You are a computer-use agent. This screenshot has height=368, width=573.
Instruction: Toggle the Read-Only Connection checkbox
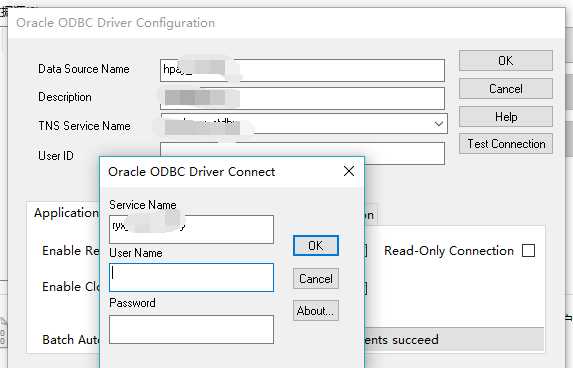tap(528, 251)
